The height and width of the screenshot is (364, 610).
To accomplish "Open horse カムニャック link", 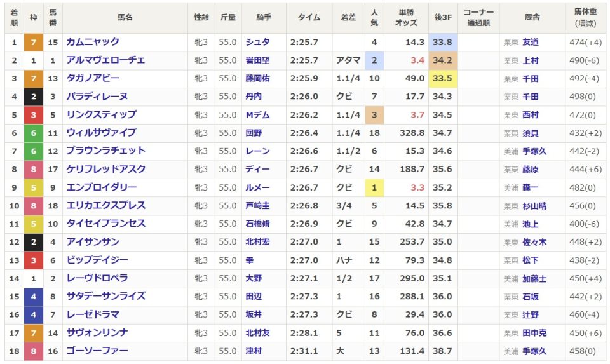I will tap(93, 42).
